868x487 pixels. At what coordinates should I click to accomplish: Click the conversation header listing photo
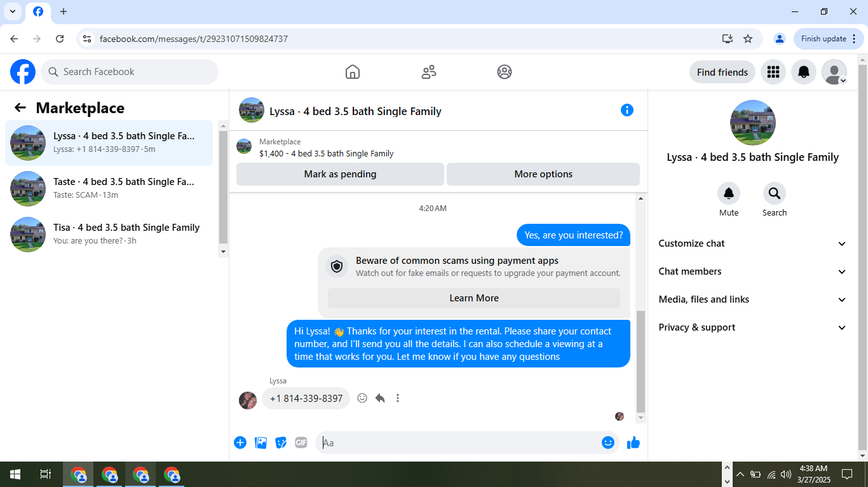coord(252,110)
